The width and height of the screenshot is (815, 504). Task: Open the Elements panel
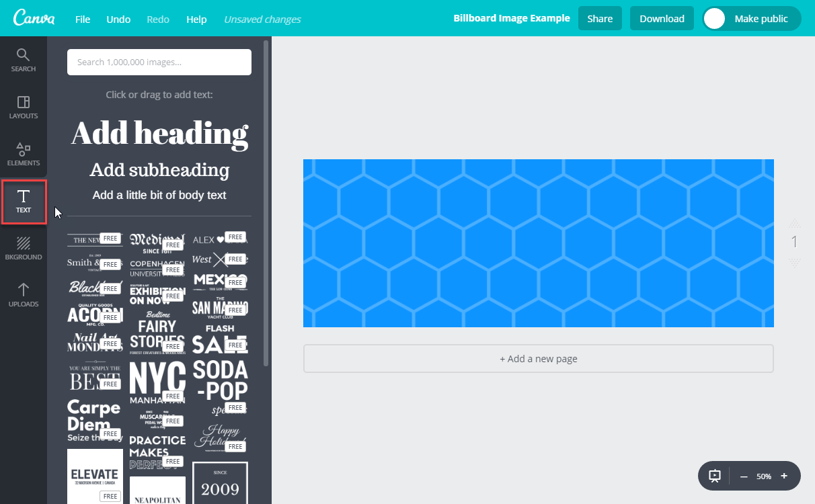tap(24, 154)
